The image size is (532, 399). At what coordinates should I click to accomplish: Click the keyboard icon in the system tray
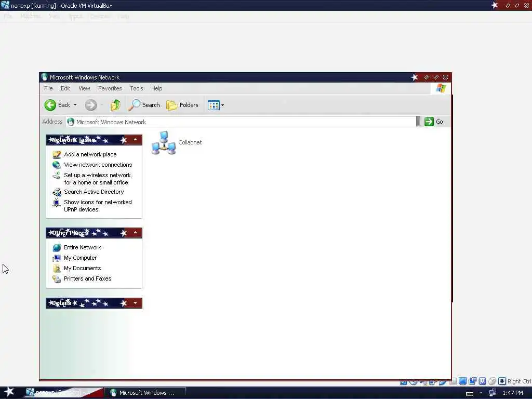point(470,394)
